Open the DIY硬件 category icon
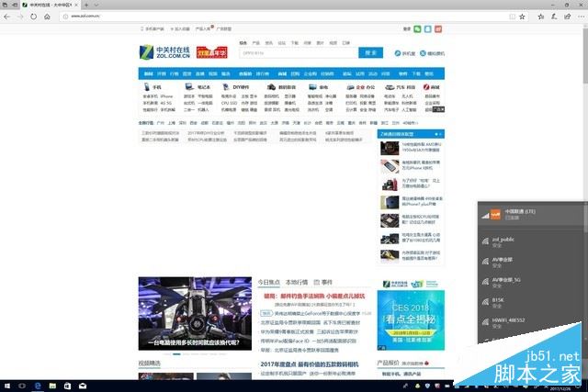 226,87
